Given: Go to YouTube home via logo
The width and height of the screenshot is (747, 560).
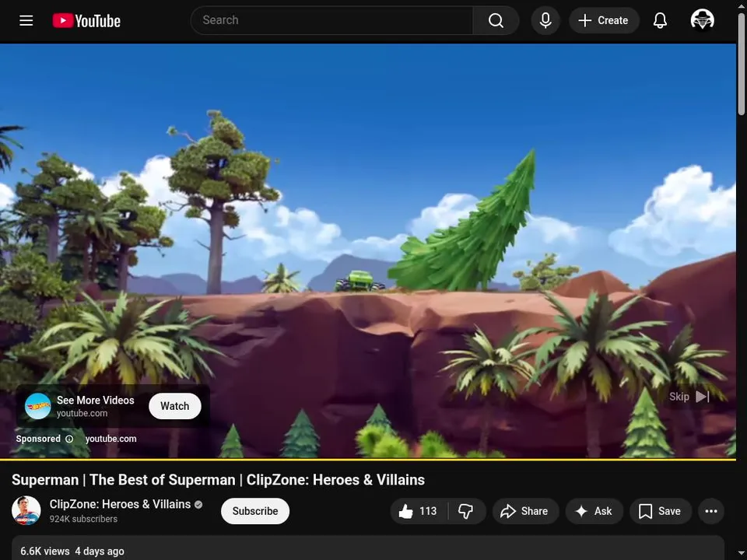Looking at the screenshot, I should pos(86,20).
